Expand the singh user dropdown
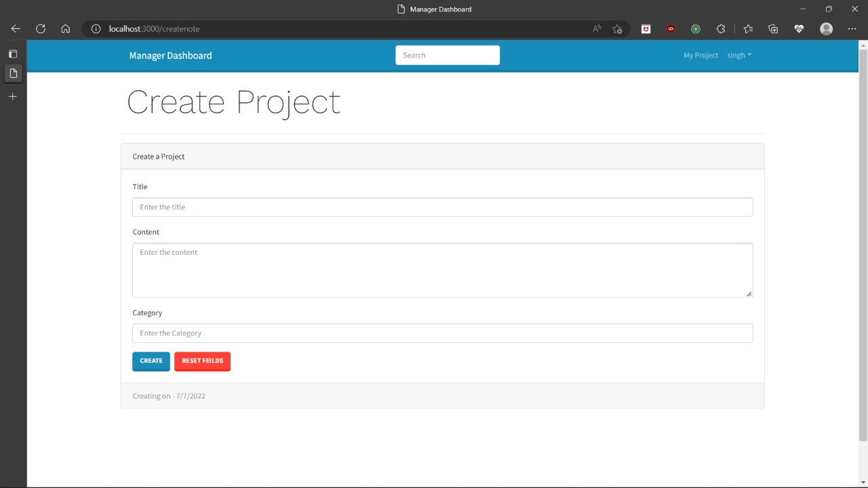The width and height of the screenshot is (868, 488). (x=739, y=56)
